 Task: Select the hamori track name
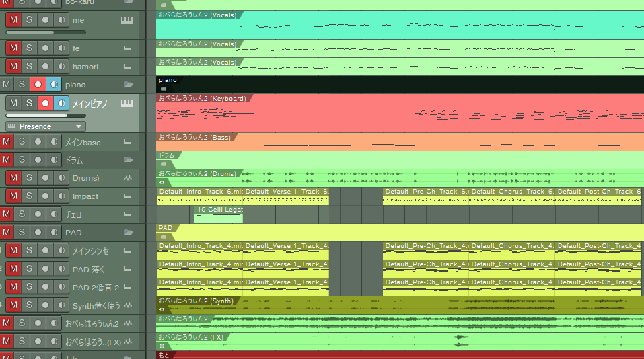[85, 67]
